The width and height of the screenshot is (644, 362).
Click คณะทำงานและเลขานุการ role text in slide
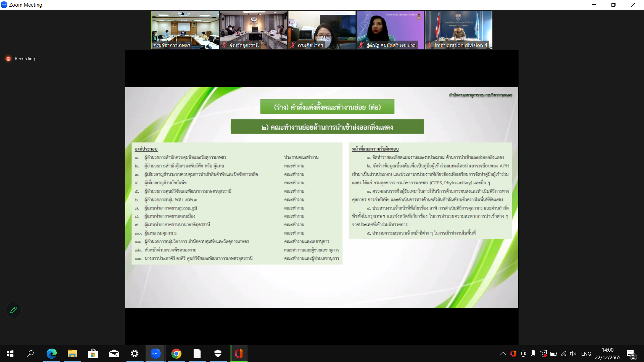tap(307, 241)
